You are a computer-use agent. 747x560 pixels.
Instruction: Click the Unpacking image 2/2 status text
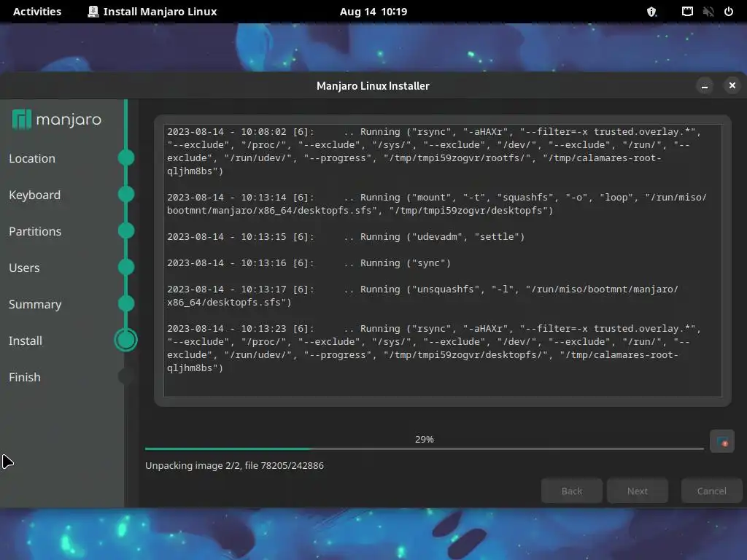pyautogui.click(x=234, y=465)
